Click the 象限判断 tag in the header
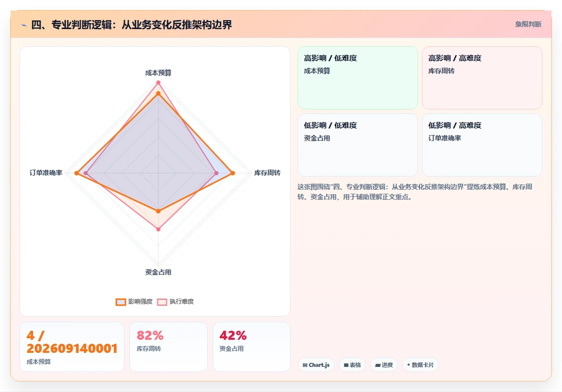562x392 pixels. coord(528,25)
